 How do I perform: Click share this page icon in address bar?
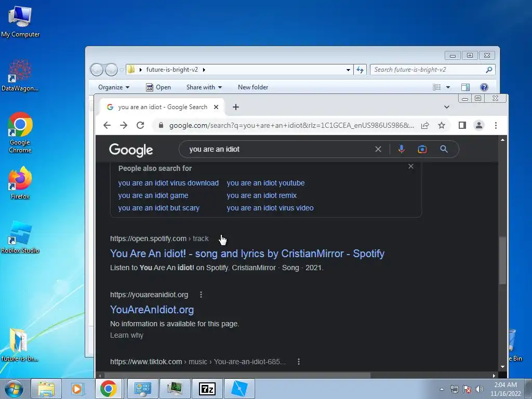click(x=425, y=126)
